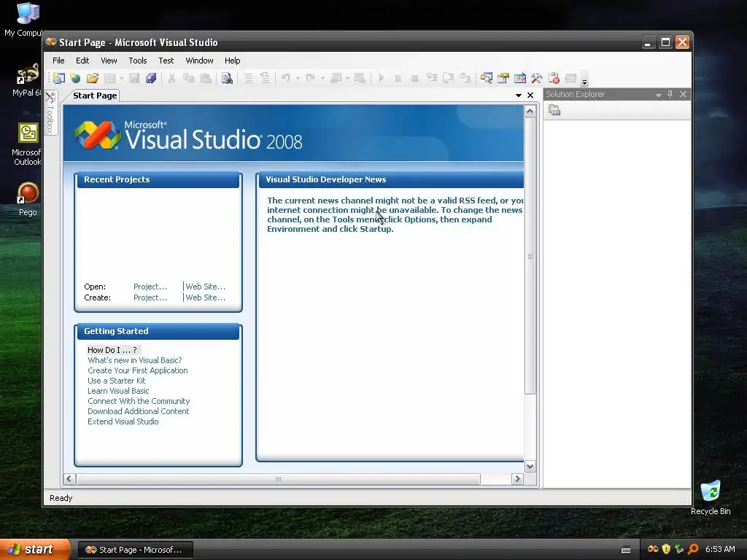
Task: Click the Open File folder icon
Action: [93, 78]
